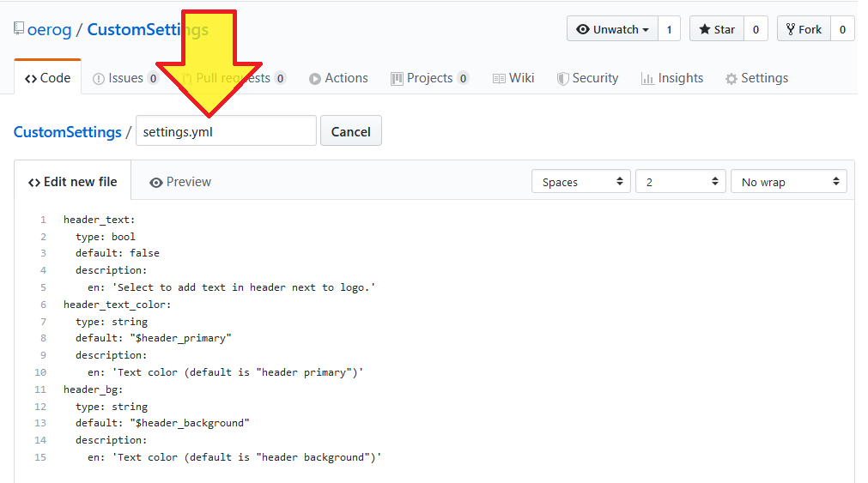Click the fork count next to Fork

(x=842, y=29)
